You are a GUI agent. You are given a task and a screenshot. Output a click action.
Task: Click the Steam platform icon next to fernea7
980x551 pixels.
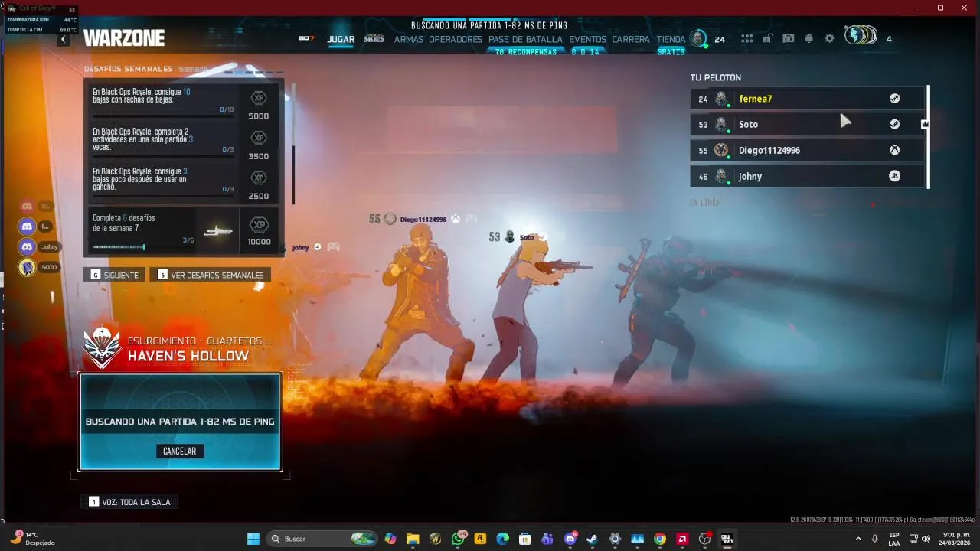tap(894, 99)
